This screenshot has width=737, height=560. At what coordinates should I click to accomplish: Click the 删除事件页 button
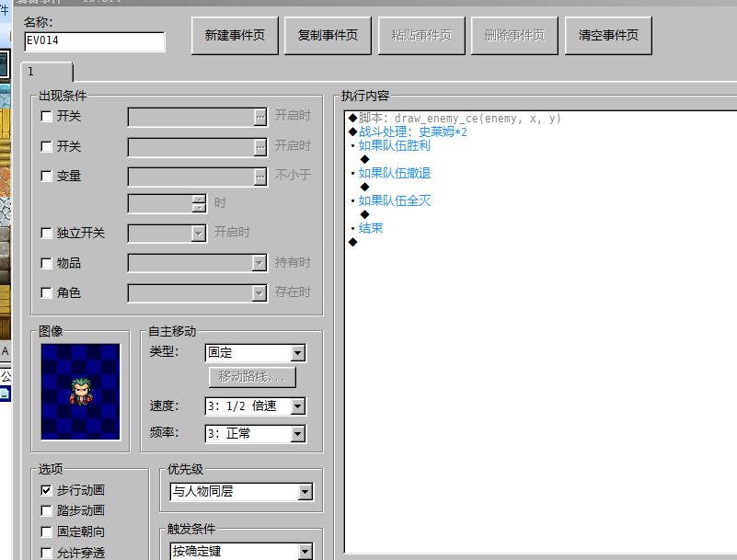514,36
